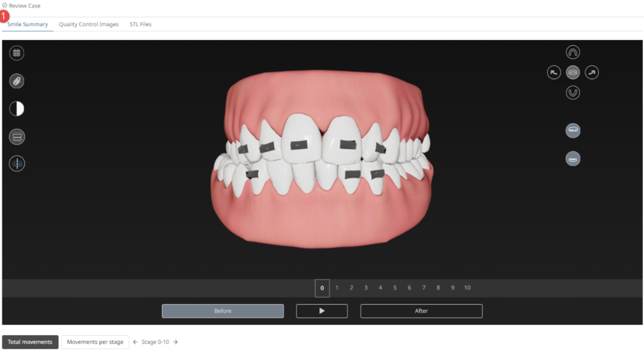Select the frontal occlusal view icon
The height and width of the screenshot is (352, 644).
point(573,72)
